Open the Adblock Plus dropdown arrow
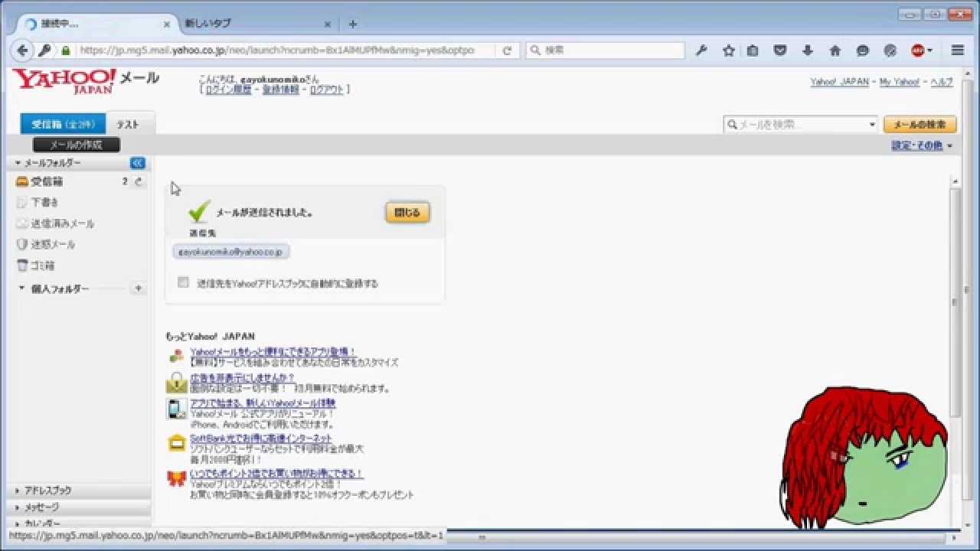This screenshot has height=551, width=980. click(930, 51)
